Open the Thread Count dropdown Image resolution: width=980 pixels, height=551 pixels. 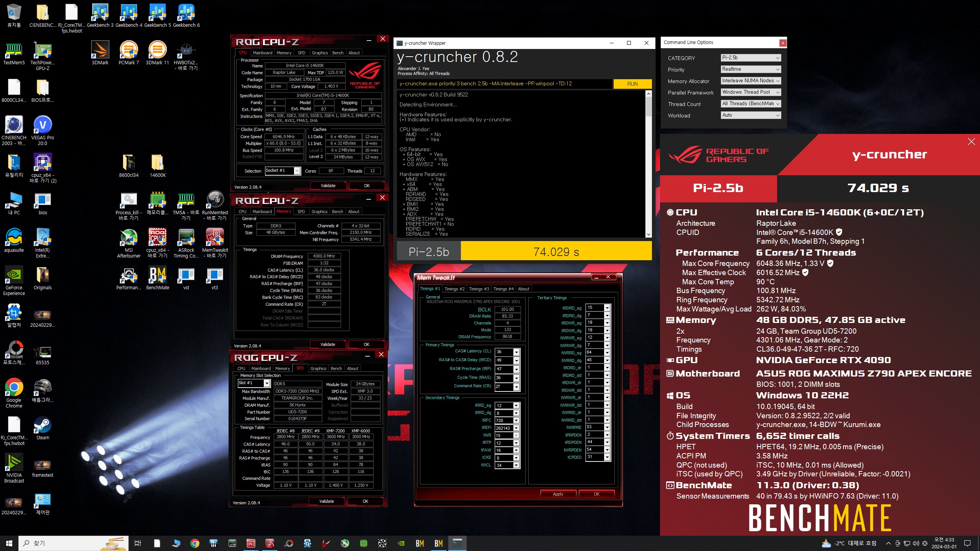click(x=751, y=104)
